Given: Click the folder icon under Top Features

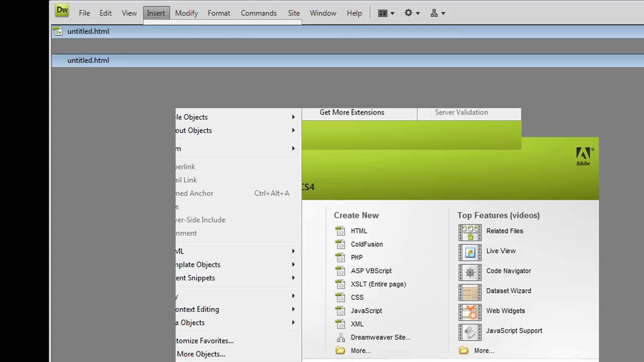Looking at the screenshot, I should tap(464, 350).
